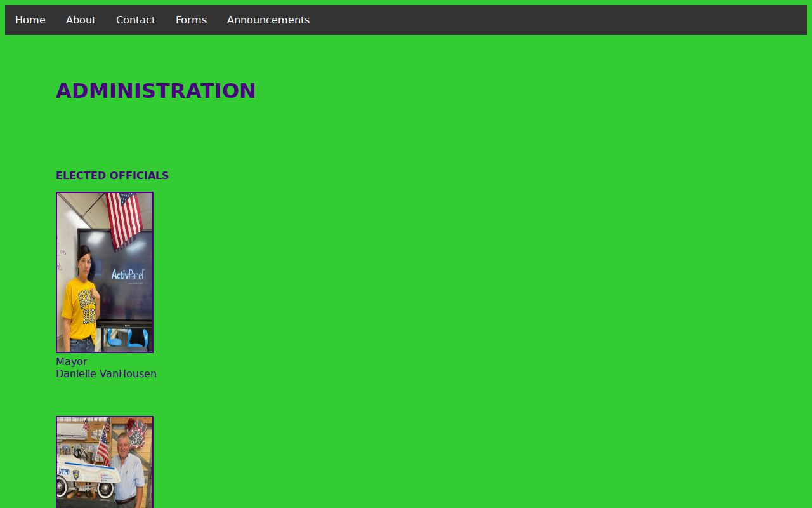This screenshot has width=812, height=508.
Task: Click the Mayor title text
Action: pos(72,361)
